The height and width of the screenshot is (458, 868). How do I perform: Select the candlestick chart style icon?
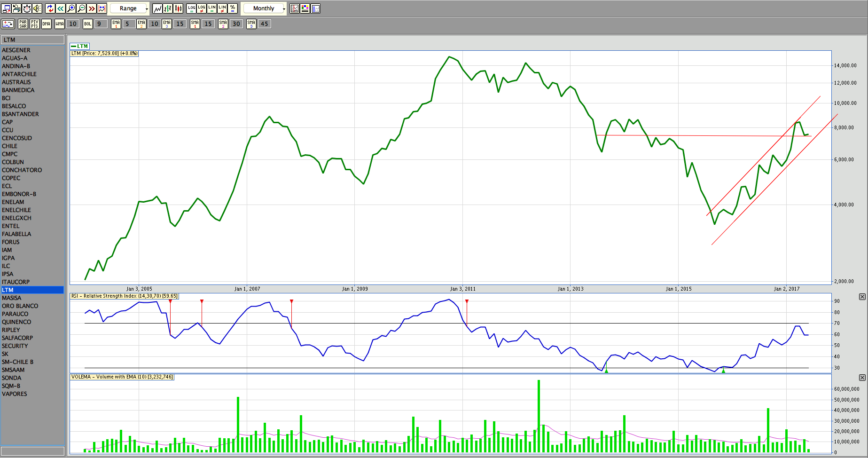pos(179,8)
